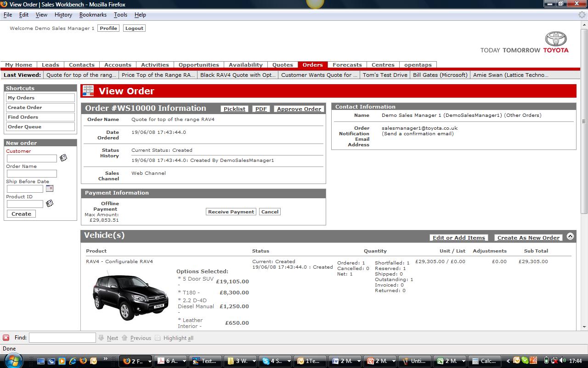
Task: Select the opentaps tab
Action: coord(418,65)
